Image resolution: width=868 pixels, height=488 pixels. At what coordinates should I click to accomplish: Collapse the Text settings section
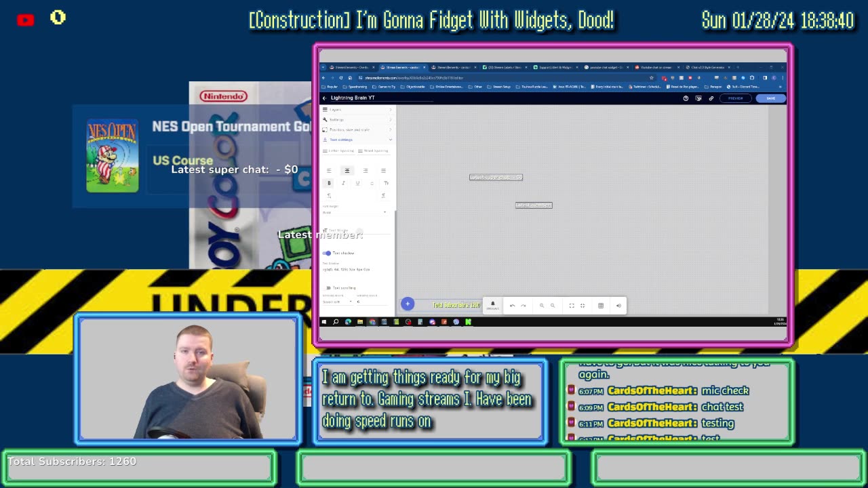click(x=390, y=140)
